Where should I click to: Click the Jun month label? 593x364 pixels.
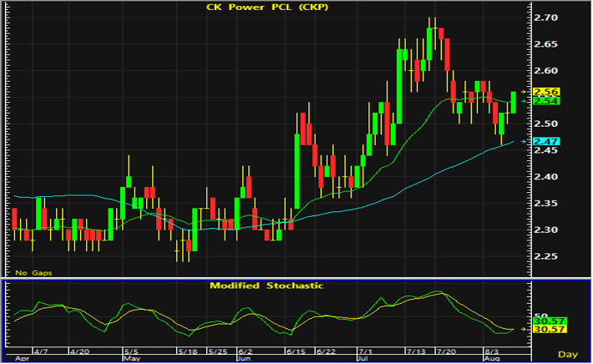(x=244, y=358)
